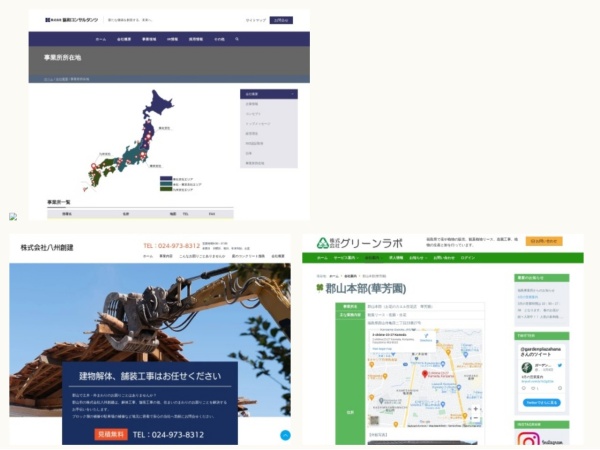
Task: Click the @gardenplazahana tweets heading
Action: pyautogui.click(x=540, y=352)
